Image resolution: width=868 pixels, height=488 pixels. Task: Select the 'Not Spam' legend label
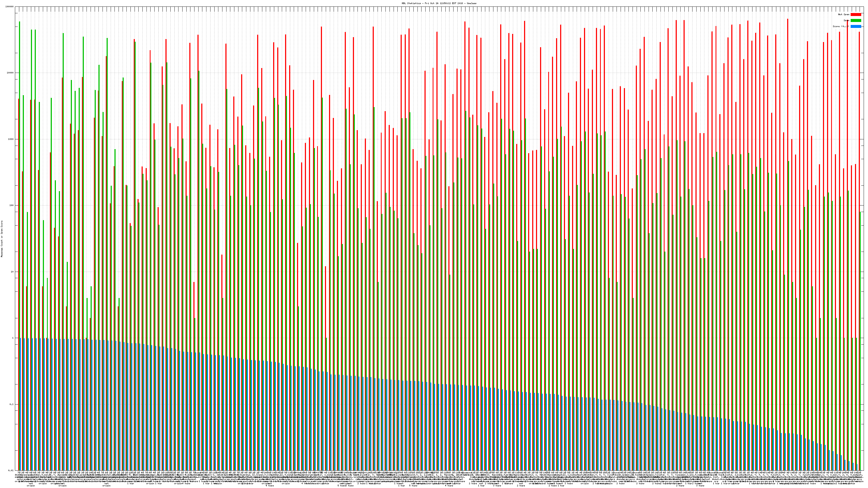point(844,14)
